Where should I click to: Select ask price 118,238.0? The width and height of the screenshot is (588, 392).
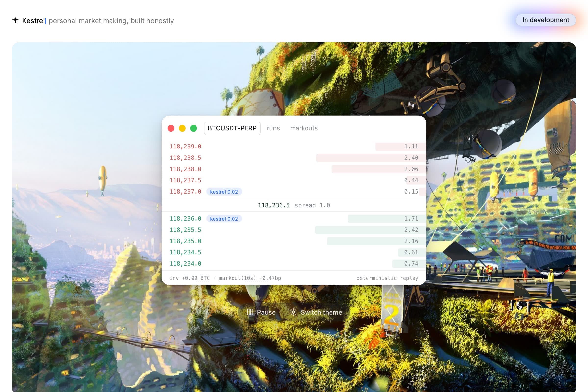[x=185, y=169]
